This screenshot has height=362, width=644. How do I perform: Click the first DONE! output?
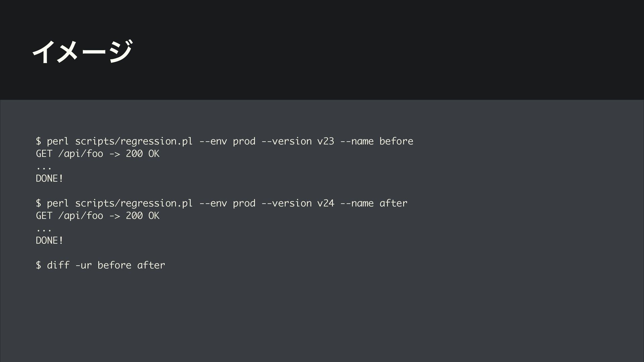pos(50,178)
